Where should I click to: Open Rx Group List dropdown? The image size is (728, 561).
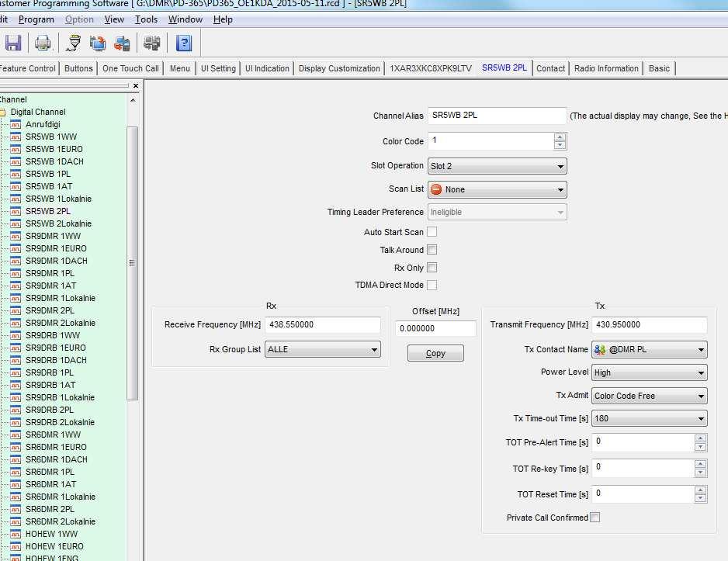point(323,349)
